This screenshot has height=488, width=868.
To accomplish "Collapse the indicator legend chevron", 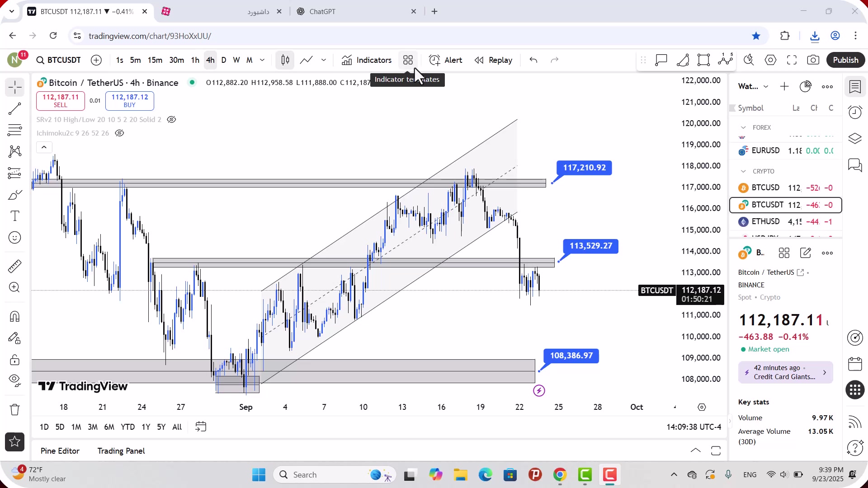I will click(x=44, y=147).
